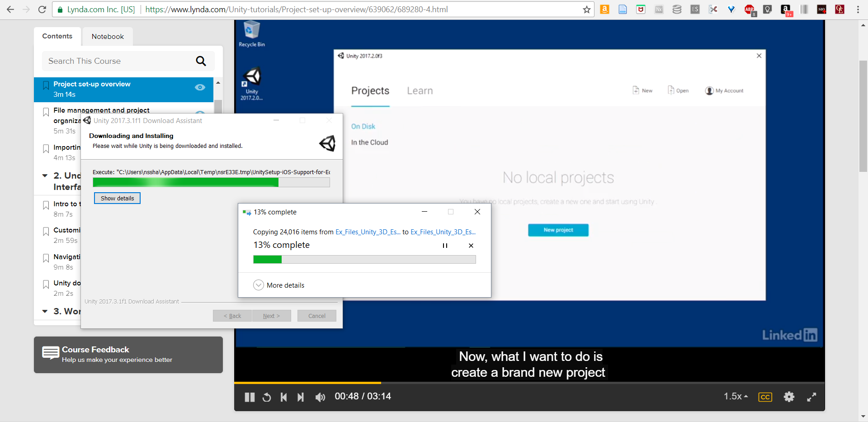Select In the Cloud in Unity launcher

[x=369, y=142]
